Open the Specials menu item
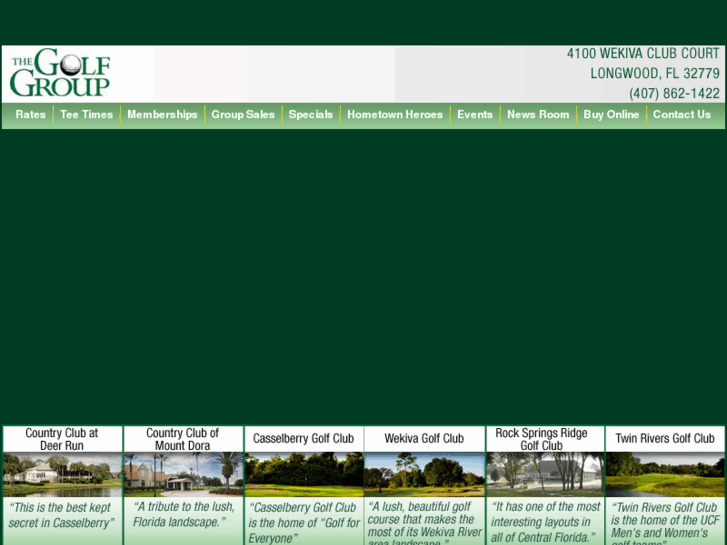Viewport: 727px width, 545px height. tap(311, 115)
